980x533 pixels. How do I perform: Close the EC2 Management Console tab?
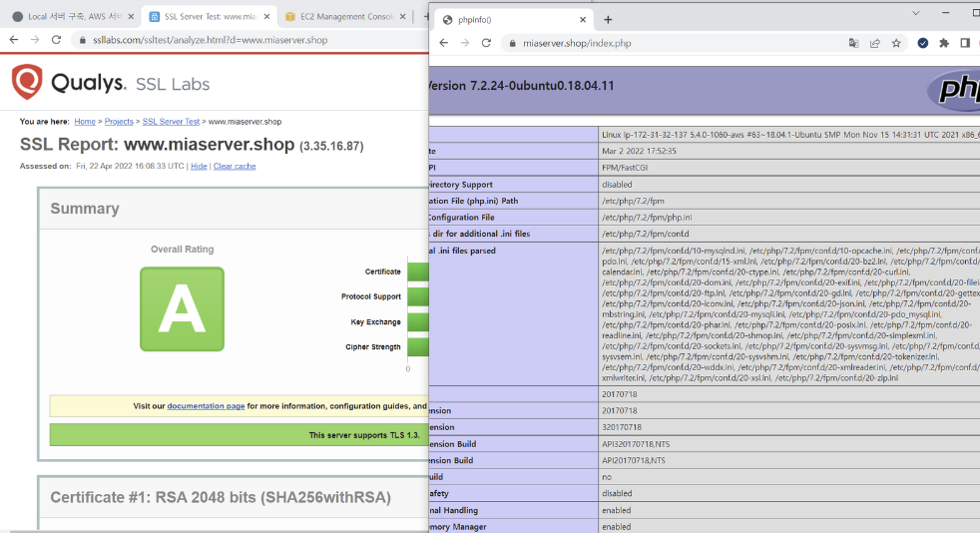coord(402,16)
